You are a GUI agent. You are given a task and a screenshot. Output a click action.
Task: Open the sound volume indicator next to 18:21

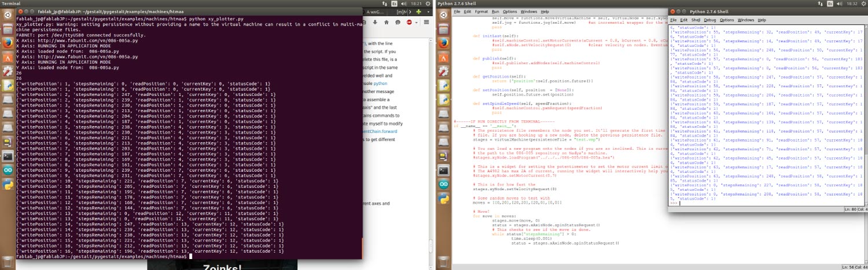404,3
